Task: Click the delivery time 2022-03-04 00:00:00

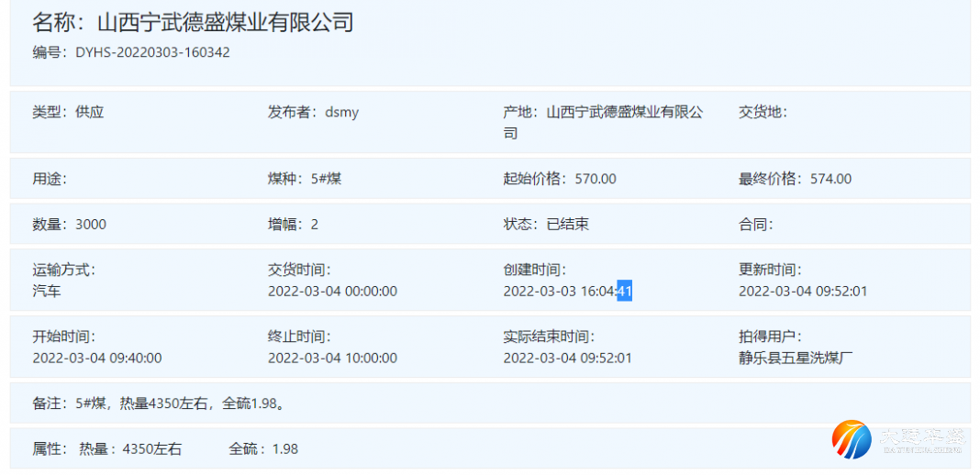Action: point(332,292)
